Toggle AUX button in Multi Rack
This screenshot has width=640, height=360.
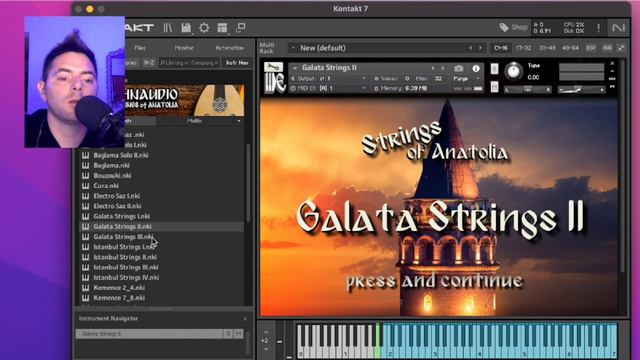coord(607,48)
